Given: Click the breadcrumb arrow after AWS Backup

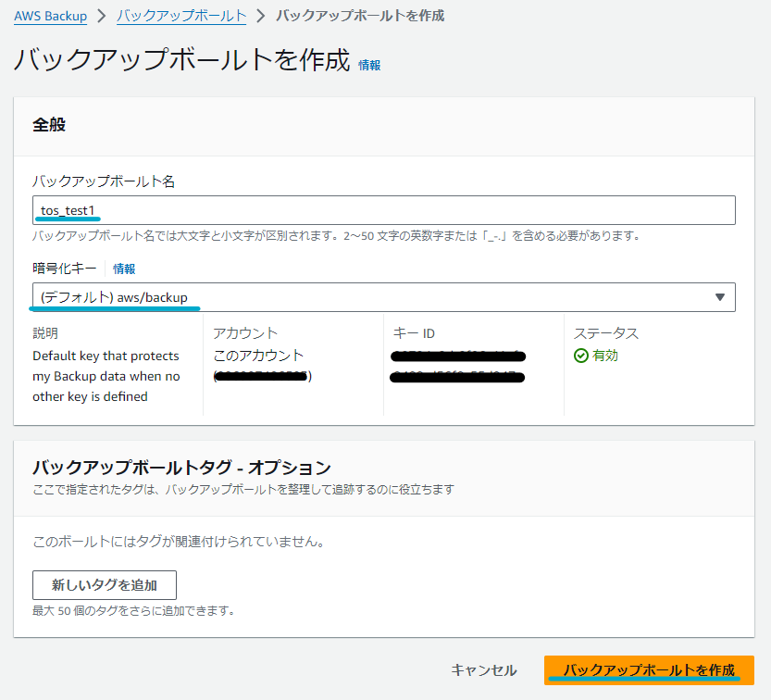Looking at the screenshot, I should [102, 17].
